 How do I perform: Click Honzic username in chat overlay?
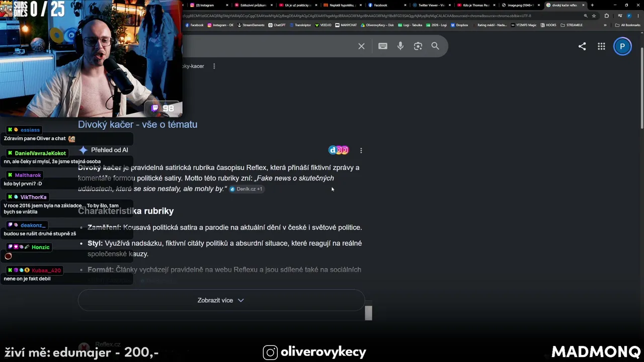pyautogui.click(x=41, y=247)
